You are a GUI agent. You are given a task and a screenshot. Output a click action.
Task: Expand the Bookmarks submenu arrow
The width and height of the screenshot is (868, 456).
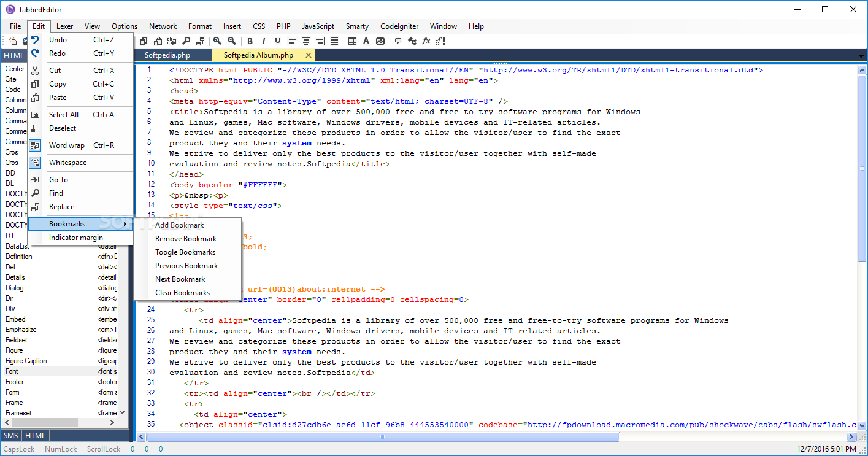point(125,225)
